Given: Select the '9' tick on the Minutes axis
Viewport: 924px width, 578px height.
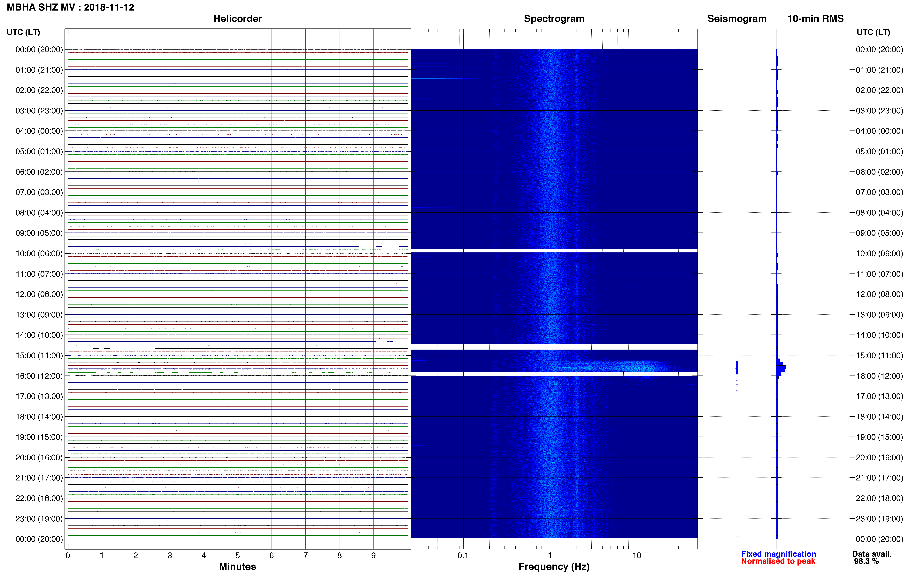Looking at the screenshot, I should (373, 556).
